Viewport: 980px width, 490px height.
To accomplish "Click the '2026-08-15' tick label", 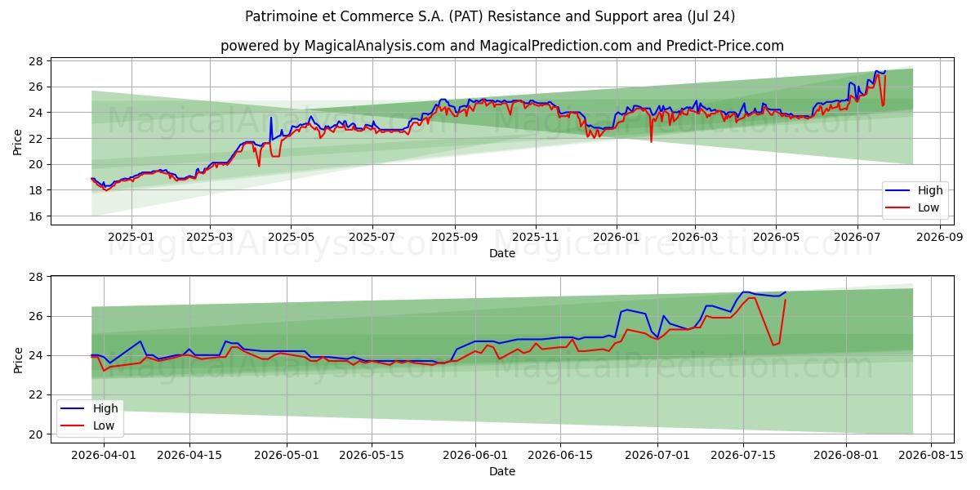I will coord(932,454).
